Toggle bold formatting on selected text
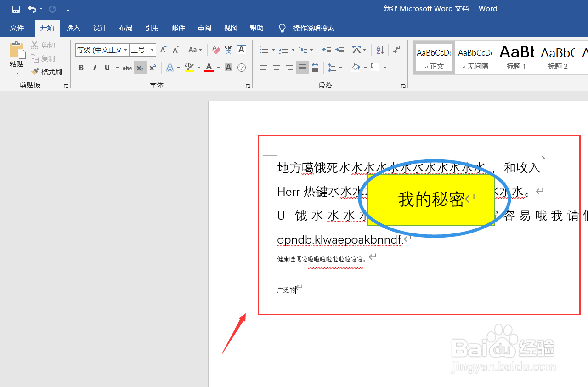The image size is (588, 387). pyautogui.click(x=81, y=68)
